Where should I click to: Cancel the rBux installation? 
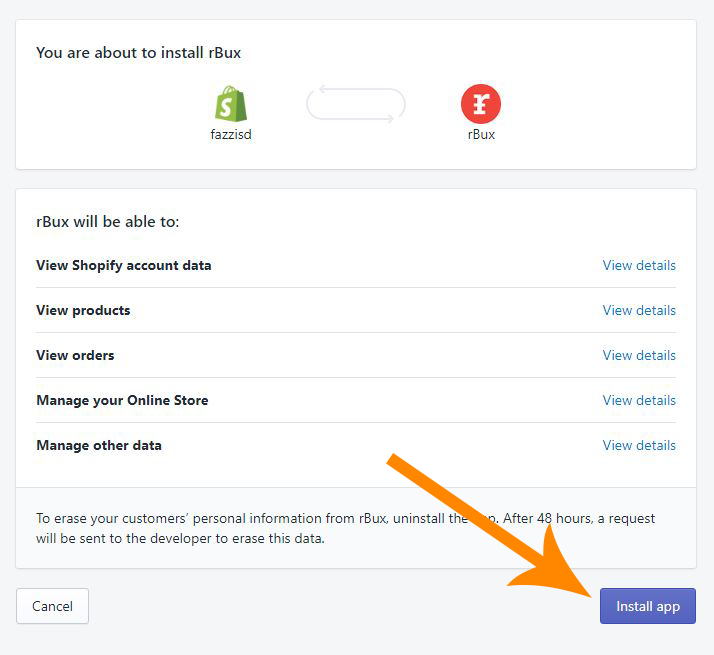point(52,606)
